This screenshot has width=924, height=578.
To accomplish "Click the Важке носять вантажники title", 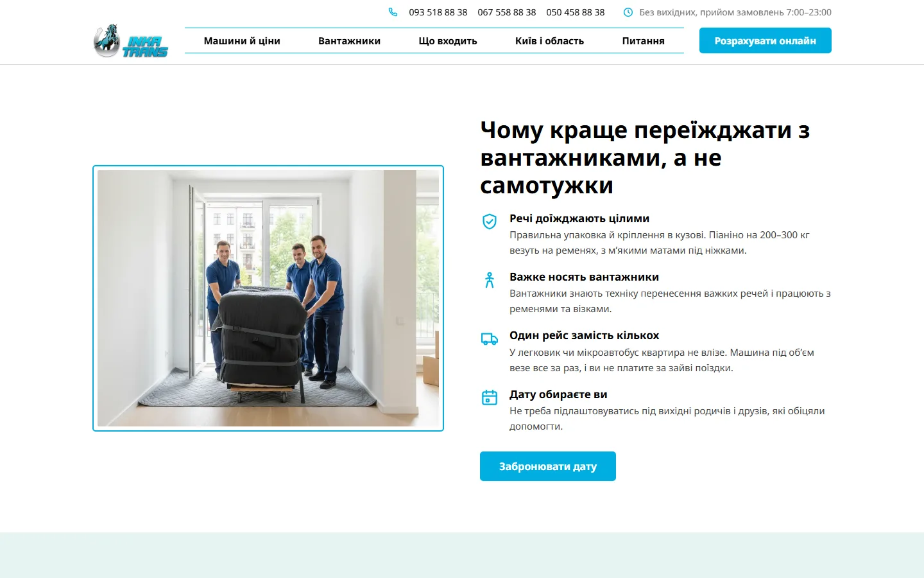I will coord(585,277).
